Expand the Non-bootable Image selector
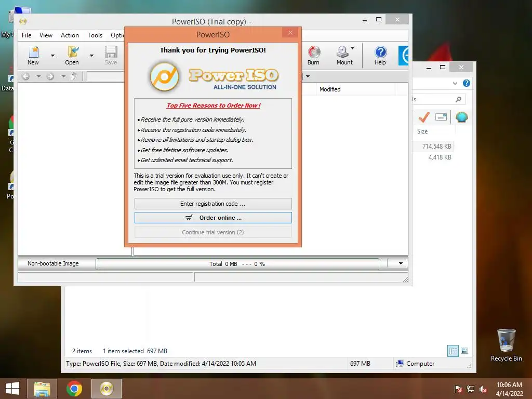The height and width of the screenshot is (399, 532). tap(53, 263)
